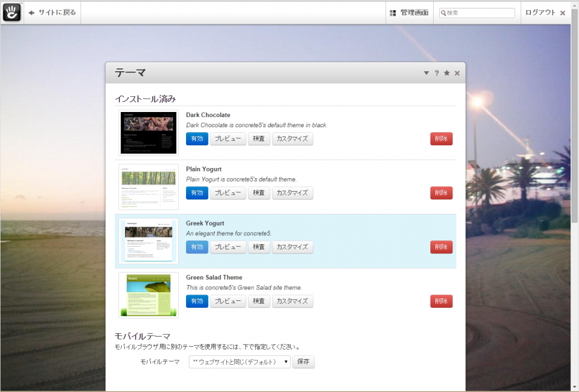Click the Green Salad Theme thumbnail
The height and width of the screenshot is (392, 579).
coord(148,295)
